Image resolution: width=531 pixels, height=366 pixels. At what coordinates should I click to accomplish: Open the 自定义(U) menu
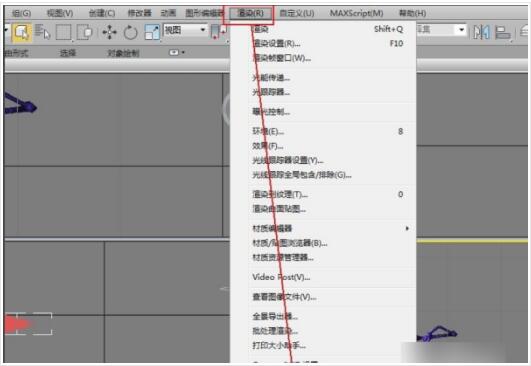tap(297, 13)
